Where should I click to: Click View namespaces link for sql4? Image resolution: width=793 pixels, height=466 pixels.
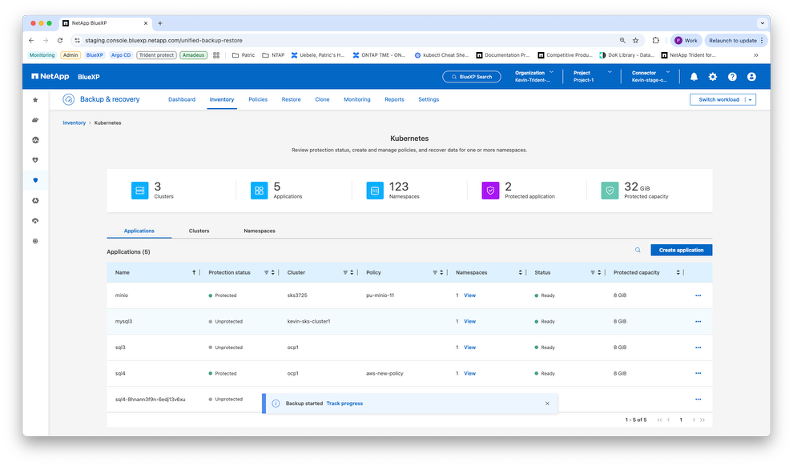pyautogui.click(x=470, y=373)
